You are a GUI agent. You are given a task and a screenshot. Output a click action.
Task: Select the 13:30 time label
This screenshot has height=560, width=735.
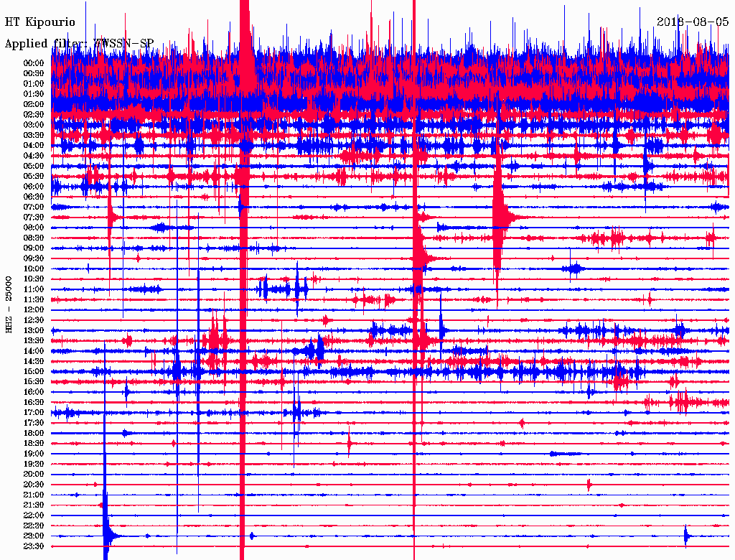coord(34,341)
